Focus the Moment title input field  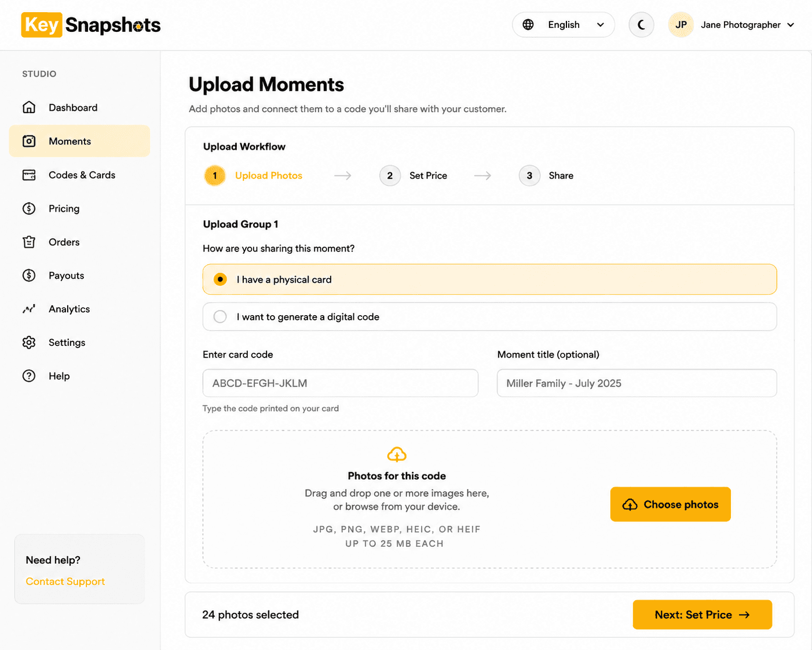pos(637,383)
